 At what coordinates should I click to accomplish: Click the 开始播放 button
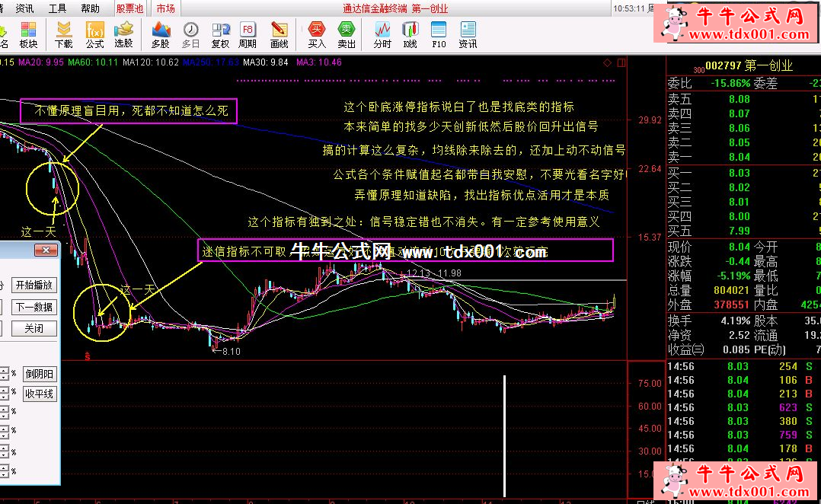pos(34,285)
